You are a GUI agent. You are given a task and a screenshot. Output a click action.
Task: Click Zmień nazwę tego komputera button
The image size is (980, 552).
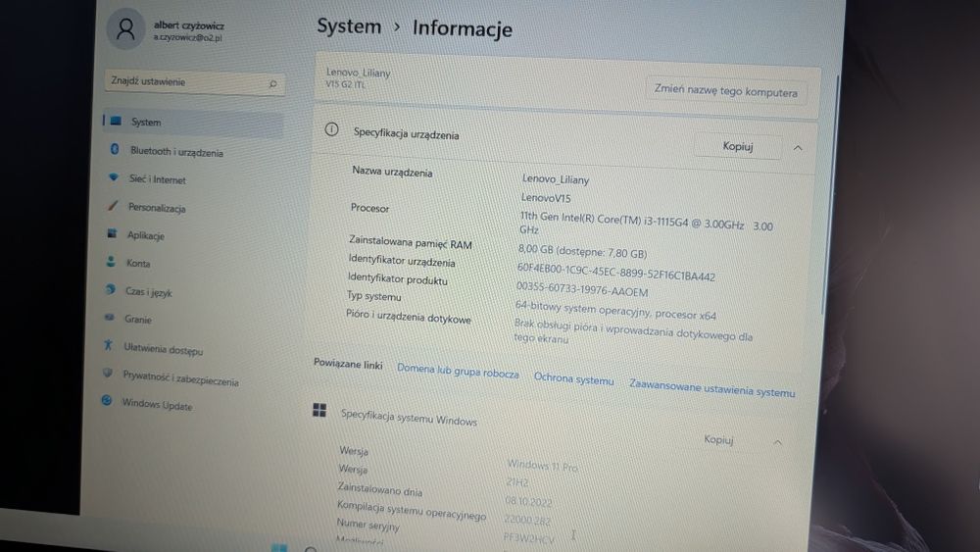[x=725, y=90]
